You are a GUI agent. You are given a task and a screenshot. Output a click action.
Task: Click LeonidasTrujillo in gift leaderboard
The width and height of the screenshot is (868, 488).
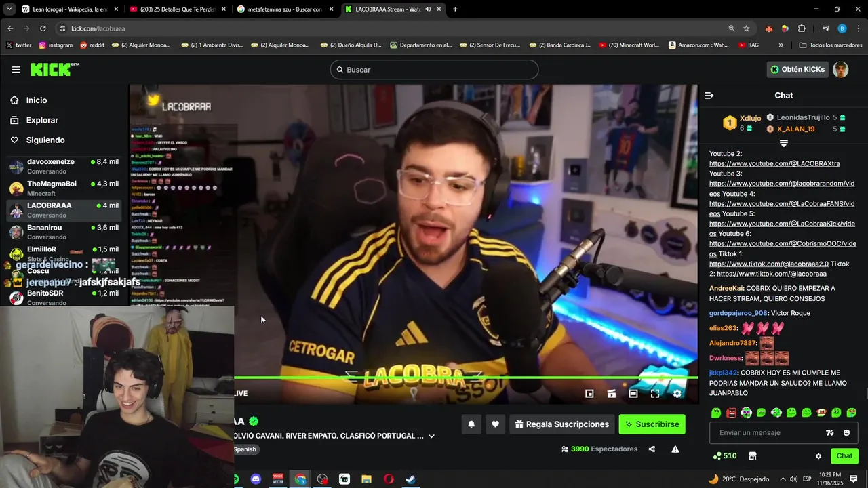[x=803, y=117]
